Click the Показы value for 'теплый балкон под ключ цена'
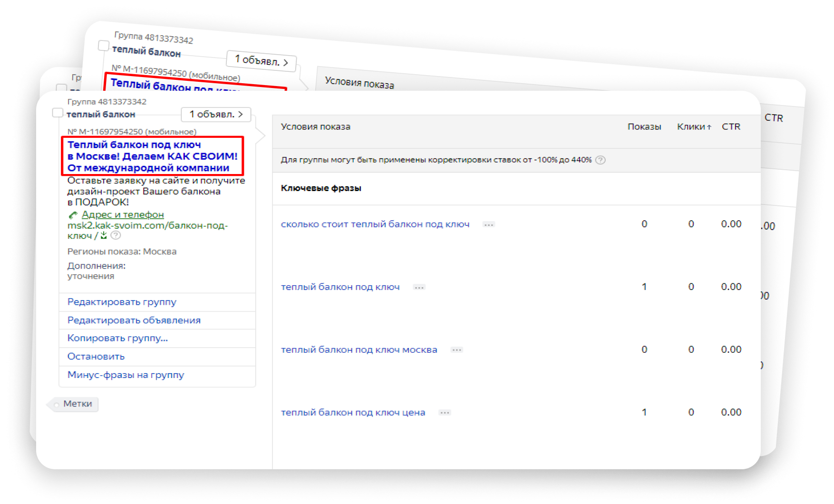 (644, 413)
